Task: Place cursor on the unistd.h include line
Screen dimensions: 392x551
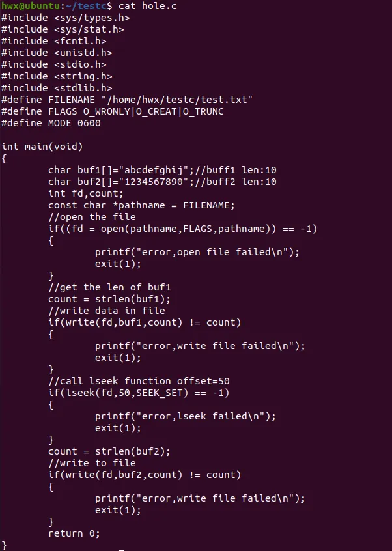Action: [57, 53]
